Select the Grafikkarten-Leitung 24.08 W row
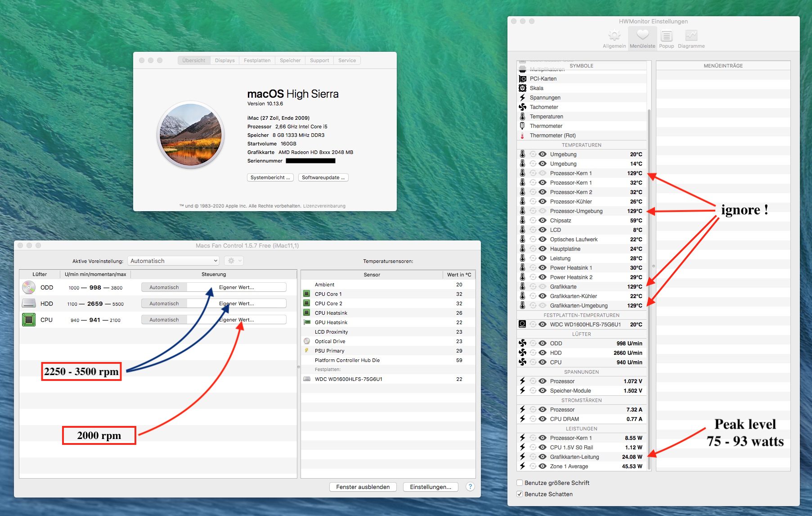 click(x=582, y=457)
